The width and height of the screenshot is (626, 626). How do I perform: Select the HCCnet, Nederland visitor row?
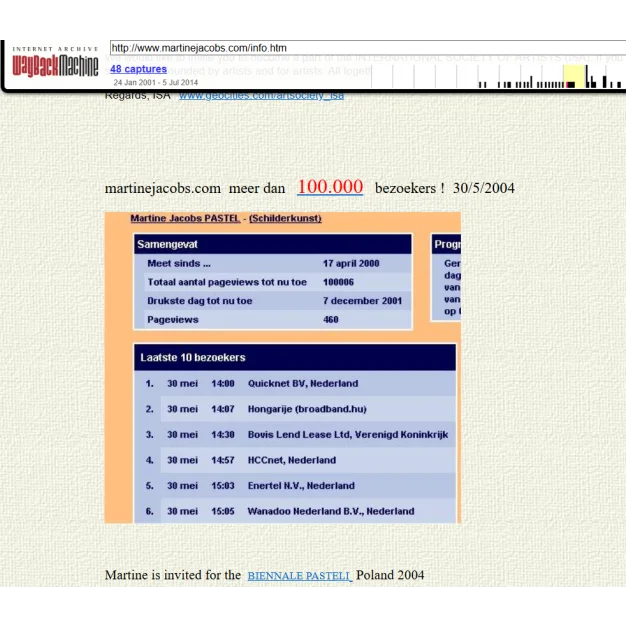coord(294,460)
